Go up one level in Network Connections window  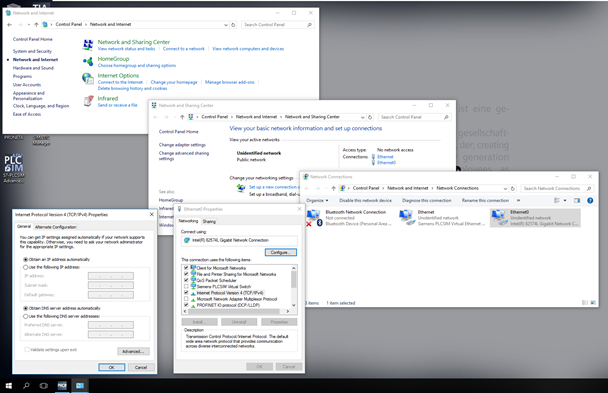tap(333, 188)
